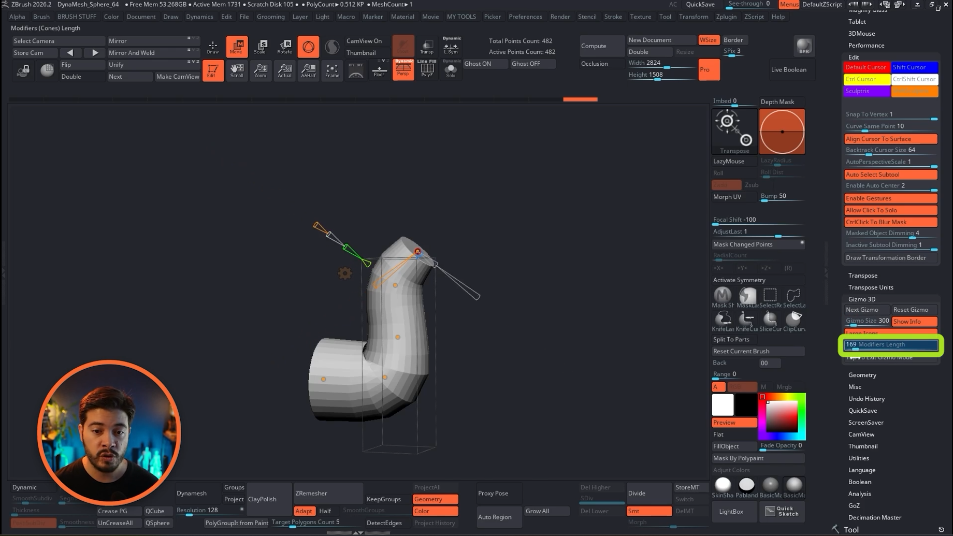Toggle the Smt smoothing button

[x=649, y=511]
